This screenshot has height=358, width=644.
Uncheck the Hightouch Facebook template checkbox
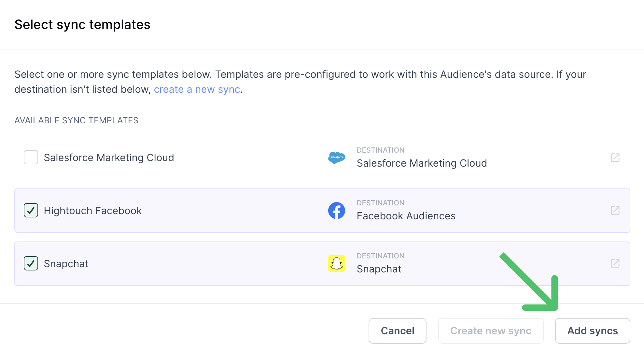31,211
